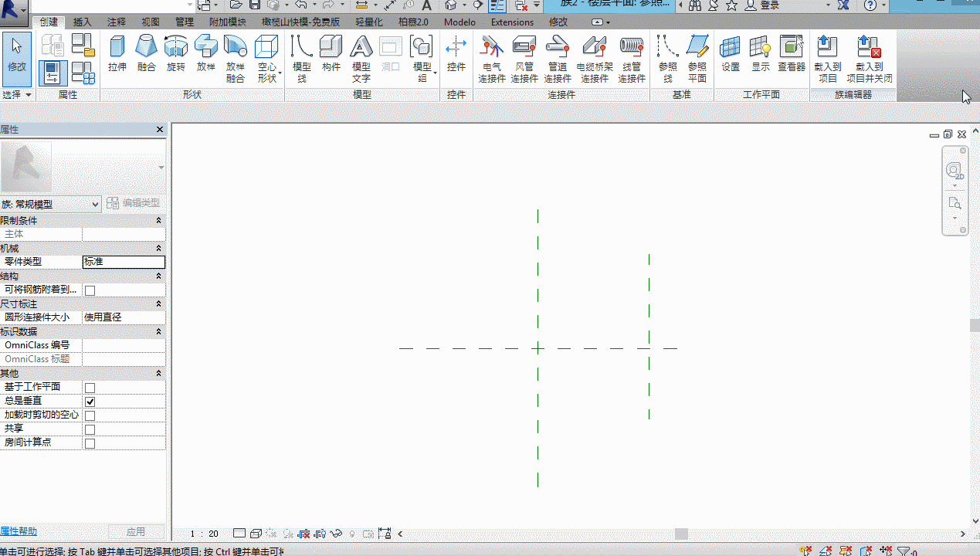Collapse the 尺寸标注 section
The image size is (980, 556).
pyautogui.click(x=158, y=304)
